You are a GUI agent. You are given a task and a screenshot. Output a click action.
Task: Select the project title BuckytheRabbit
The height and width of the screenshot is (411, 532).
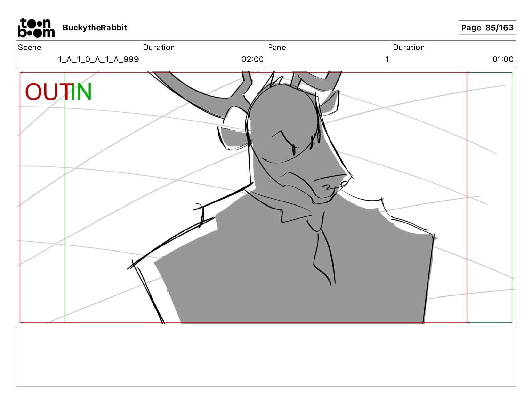point(95,28)
